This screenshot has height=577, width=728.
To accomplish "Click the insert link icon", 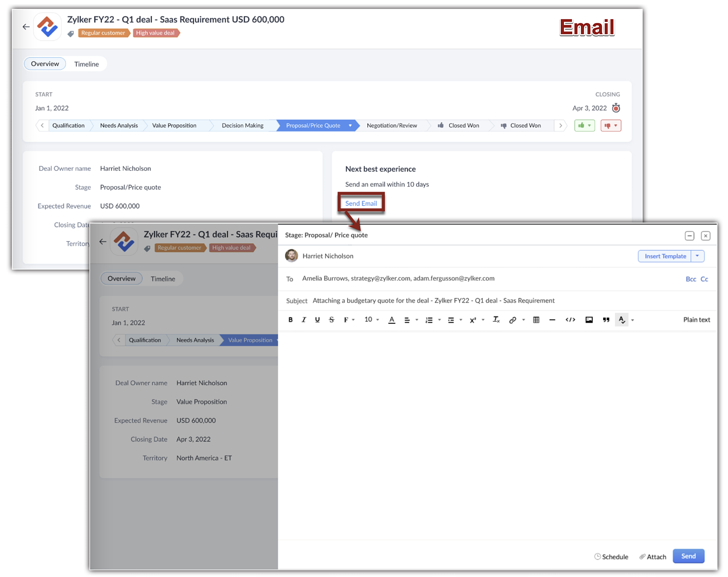I will (x=513, y=320).
